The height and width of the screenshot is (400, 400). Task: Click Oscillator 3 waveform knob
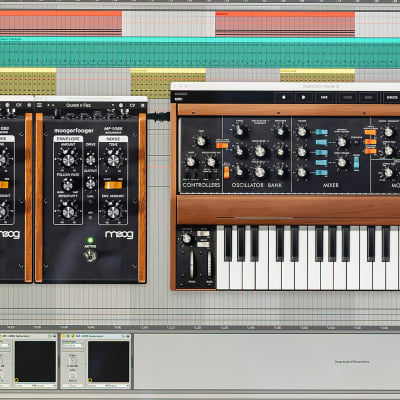tap(281, 172)
